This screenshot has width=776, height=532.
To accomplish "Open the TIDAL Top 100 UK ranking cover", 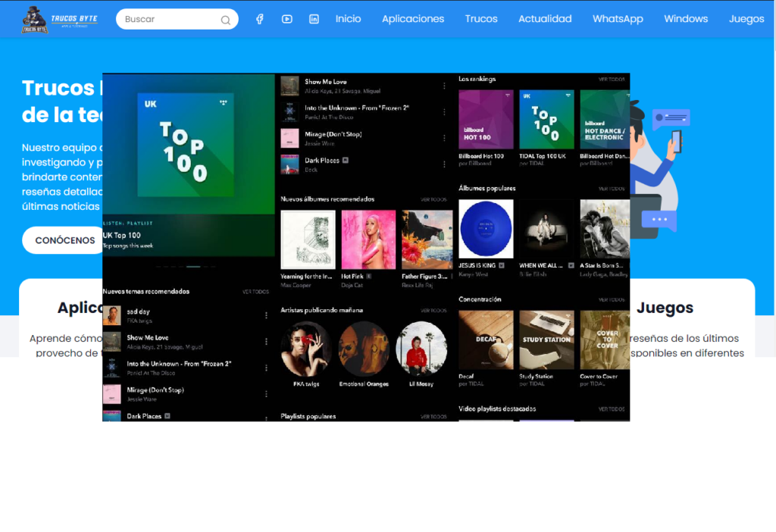I will point(546,119).
